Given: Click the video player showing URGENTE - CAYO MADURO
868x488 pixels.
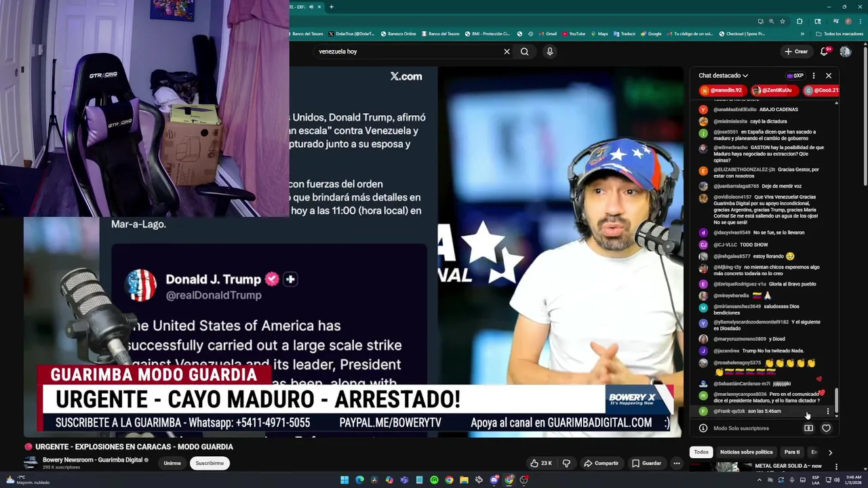Looking at the screenshot, I should tap(353, 252).
